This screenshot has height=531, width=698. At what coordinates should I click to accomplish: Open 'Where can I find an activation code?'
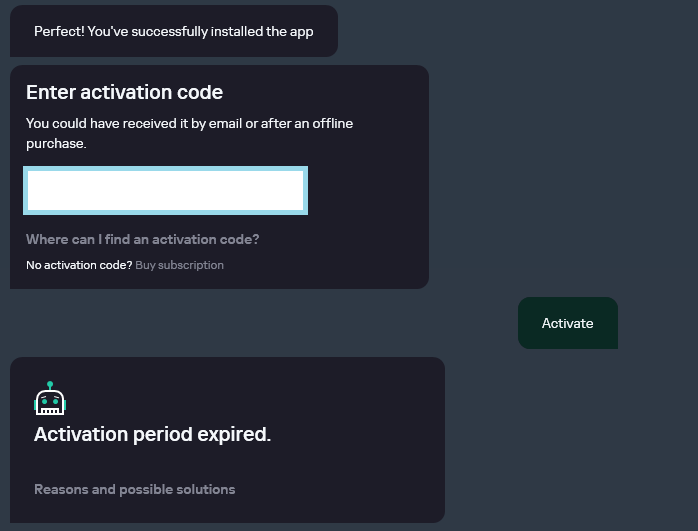tap(143, 240)
